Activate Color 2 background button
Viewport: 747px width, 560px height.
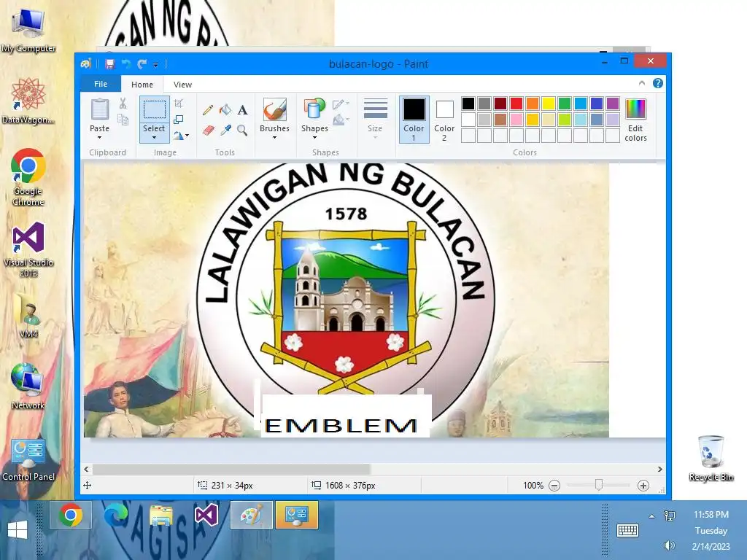444,120
